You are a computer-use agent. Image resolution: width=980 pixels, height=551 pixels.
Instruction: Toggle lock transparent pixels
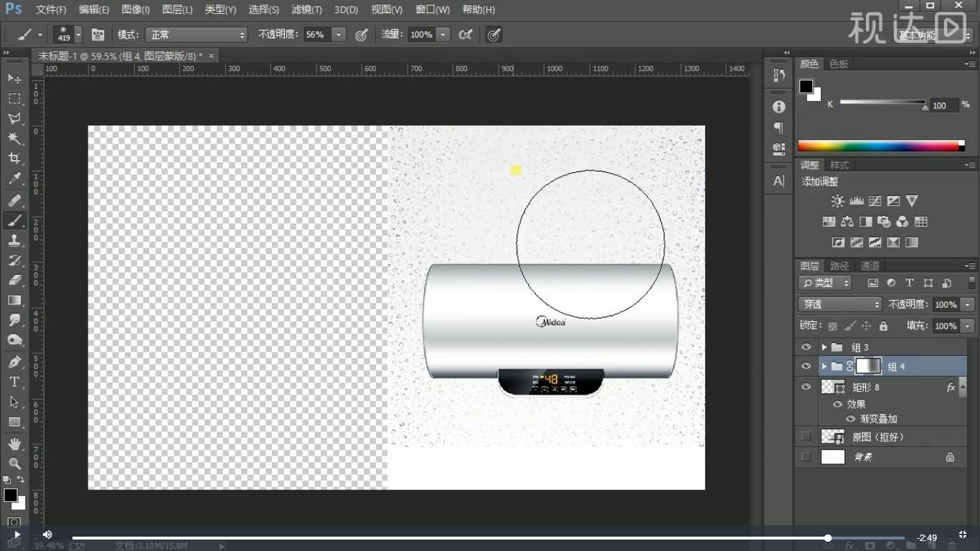click(x=832, y=326)
